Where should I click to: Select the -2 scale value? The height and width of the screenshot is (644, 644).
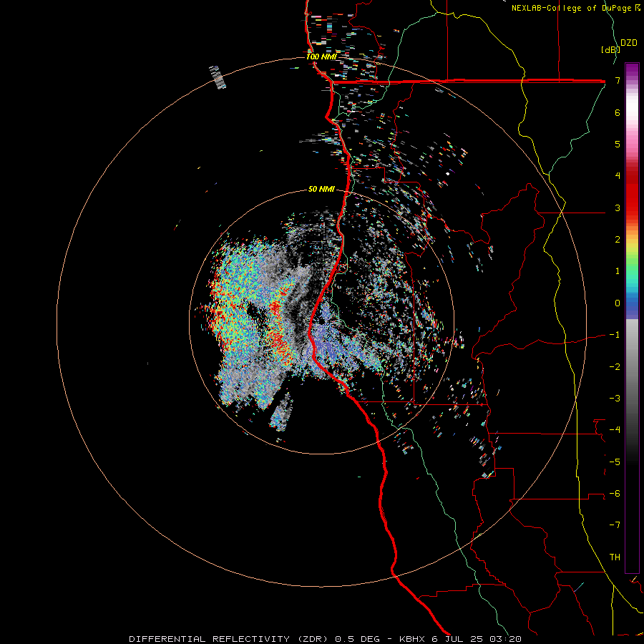pyautogui.click(x=615, y=367)
